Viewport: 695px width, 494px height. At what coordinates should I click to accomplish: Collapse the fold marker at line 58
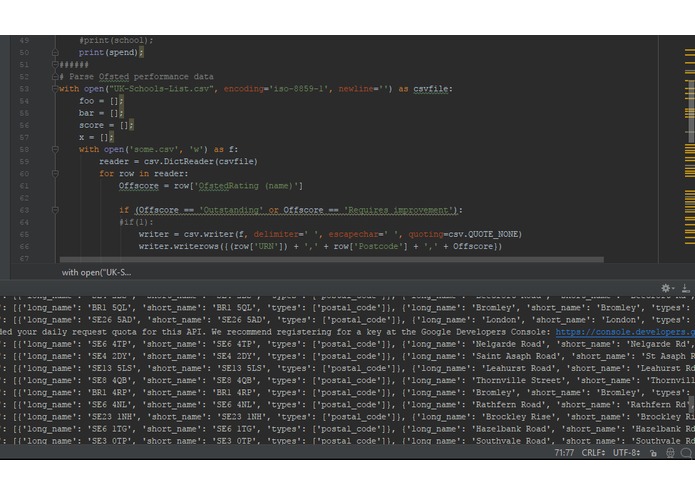[x=55, y=149]
